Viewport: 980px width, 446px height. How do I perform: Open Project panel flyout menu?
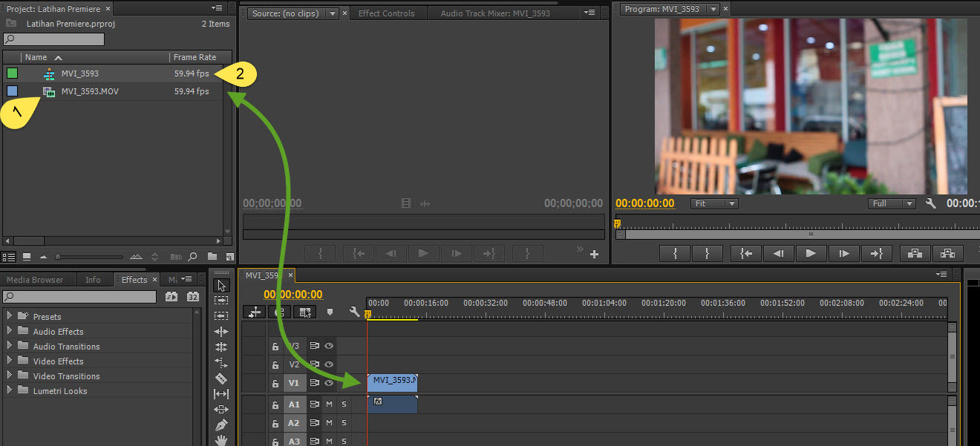(215, 9)
